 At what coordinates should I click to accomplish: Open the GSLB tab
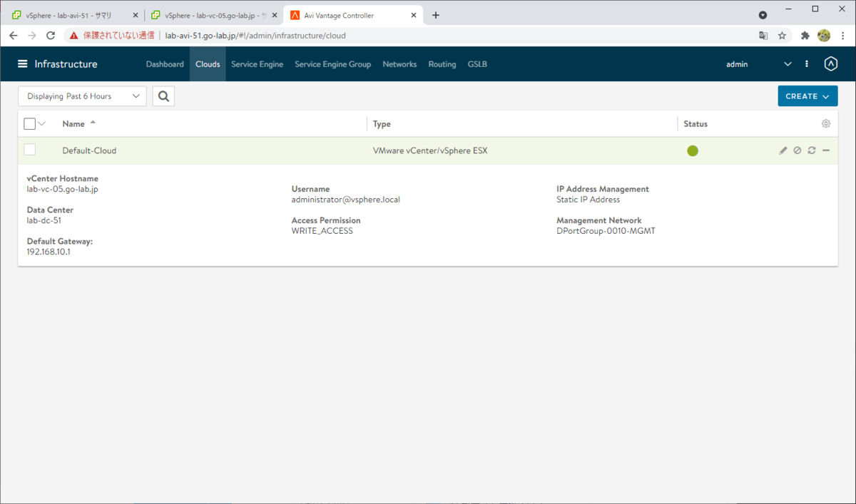pos(477,64)
